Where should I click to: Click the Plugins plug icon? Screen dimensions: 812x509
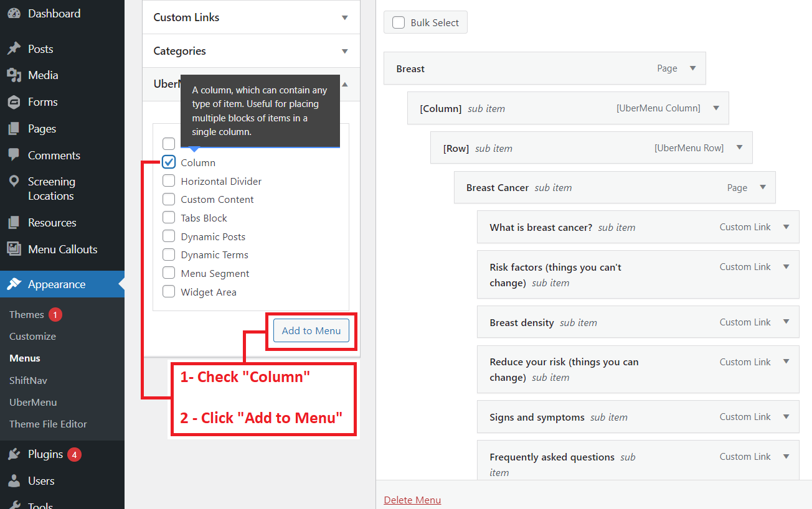click(x=14, y=454)
